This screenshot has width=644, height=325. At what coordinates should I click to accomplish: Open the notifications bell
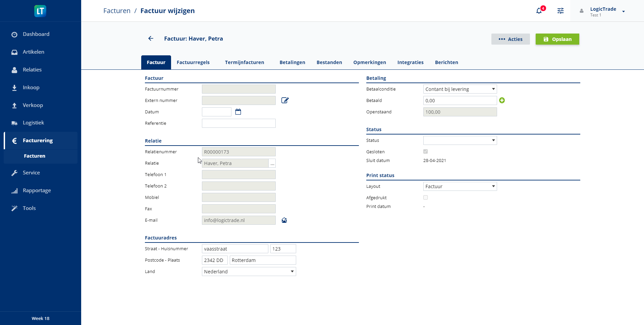[x=539, y=11]
